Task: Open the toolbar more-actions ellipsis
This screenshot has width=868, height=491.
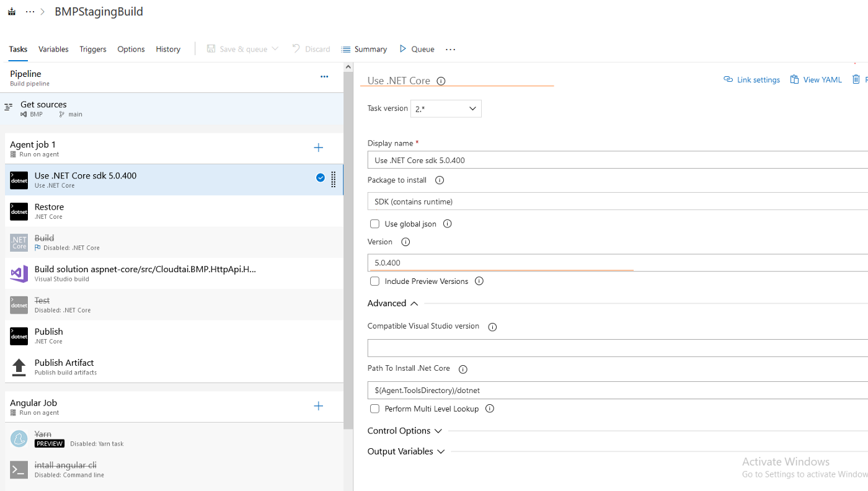Action: (451, 50)
